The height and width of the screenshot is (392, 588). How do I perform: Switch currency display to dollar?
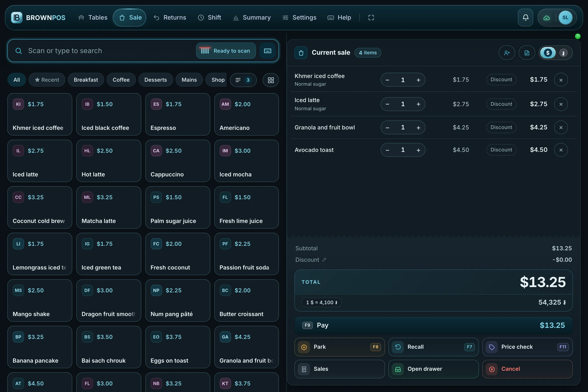(548, 53)
